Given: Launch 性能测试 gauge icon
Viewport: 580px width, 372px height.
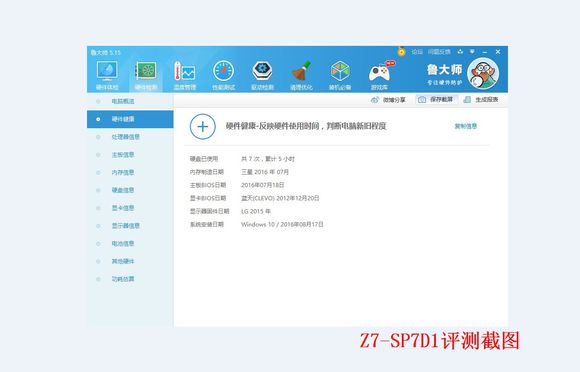Looking at the screenshot, I should 223,71.
